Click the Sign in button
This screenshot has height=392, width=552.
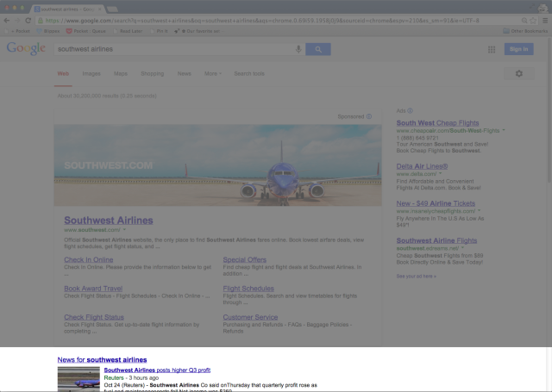tap(518, 49)
